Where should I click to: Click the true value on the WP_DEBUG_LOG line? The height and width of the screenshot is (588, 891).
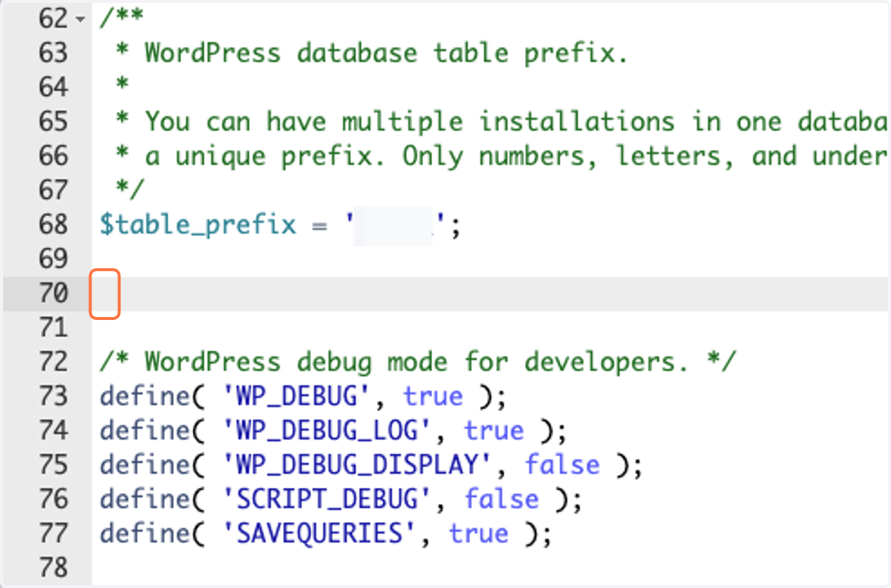pyautogui.click(x=494, y=430)
